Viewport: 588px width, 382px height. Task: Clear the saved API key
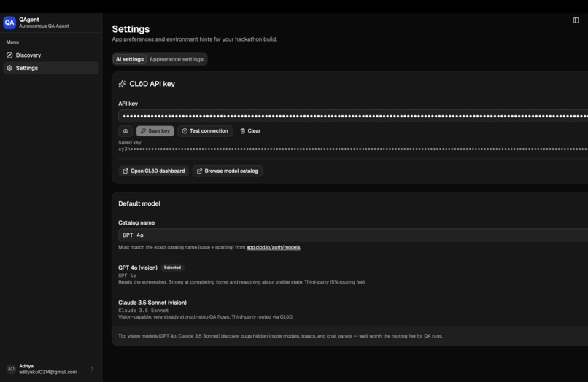pyautogui.click(x=250, y=130)
